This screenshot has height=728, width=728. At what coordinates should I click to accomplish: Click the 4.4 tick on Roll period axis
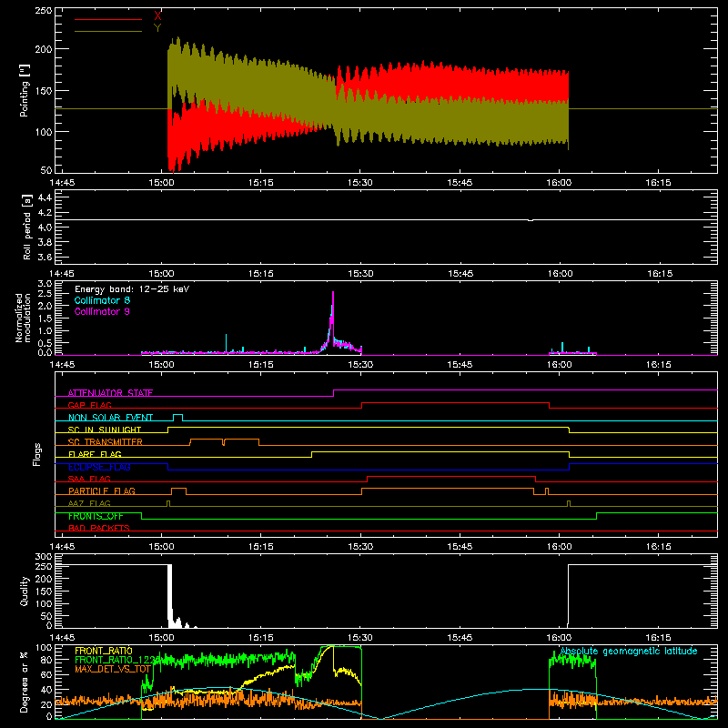coord(45,197)
